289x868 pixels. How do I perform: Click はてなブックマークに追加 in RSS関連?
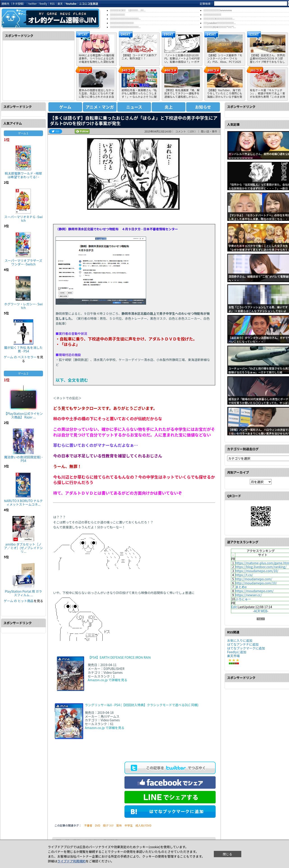[x=246, y=648]
